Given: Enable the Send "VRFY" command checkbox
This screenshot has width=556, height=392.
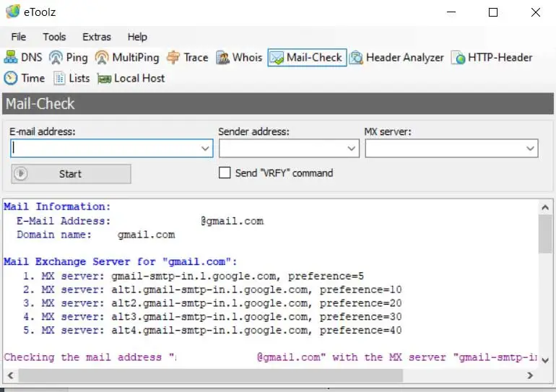Looking at the screenshot, I should coord(225,173).
